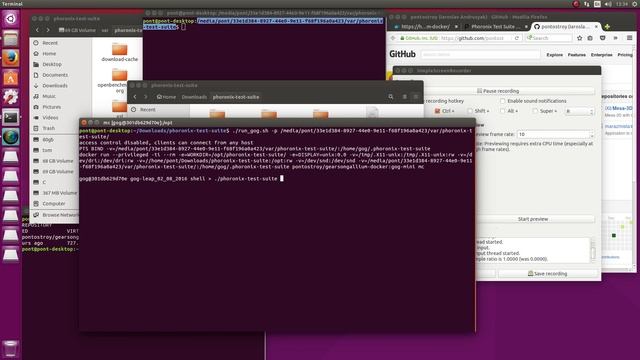
Task: Toggle the Super hotkey checkbox
Action: click(x=535, y=111)
